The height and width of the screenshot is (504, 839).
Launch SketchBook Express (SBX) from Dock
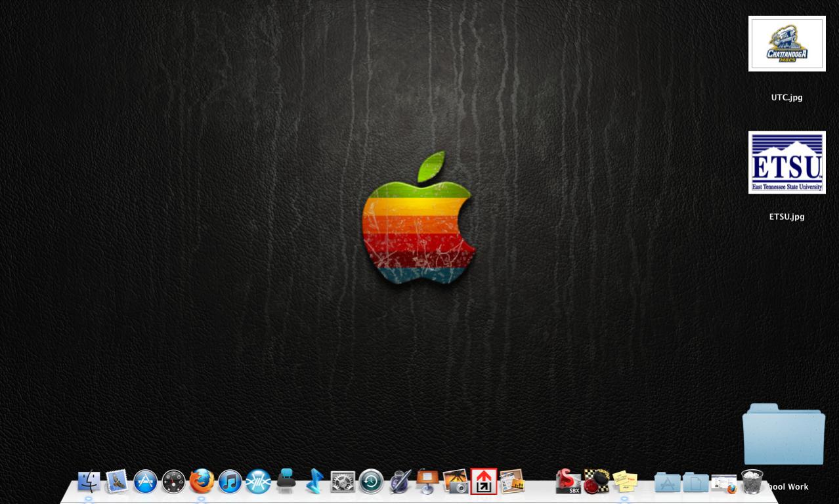568,482
